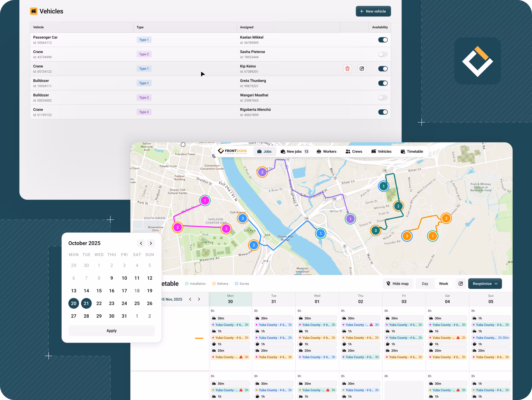Select the Delivery orange legend circle
The width and height of the screenshot is (532, 400).
[x=214, y=284]
